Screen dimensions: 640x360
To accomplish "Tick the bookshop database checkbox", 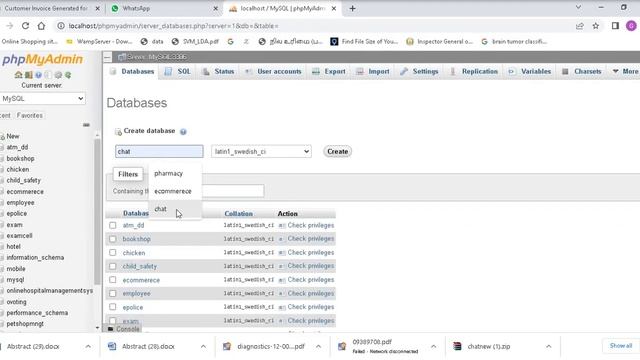I will (113, 239).
